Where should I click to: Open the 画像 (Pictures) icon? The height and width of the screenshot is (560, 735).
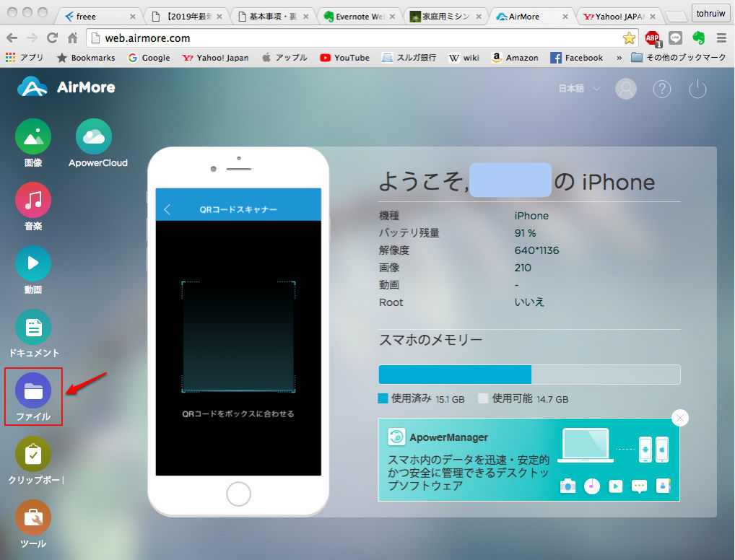(x=32, y=137)
